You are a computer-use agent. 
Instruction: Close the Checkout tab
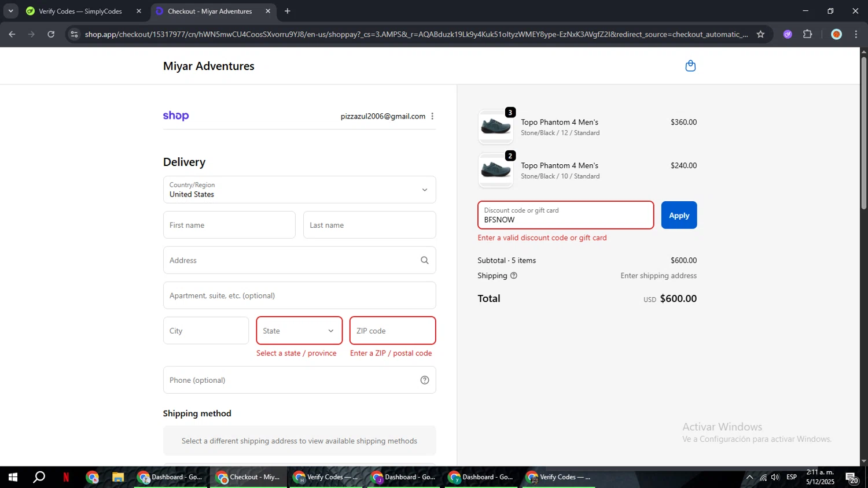pos(268,11)
